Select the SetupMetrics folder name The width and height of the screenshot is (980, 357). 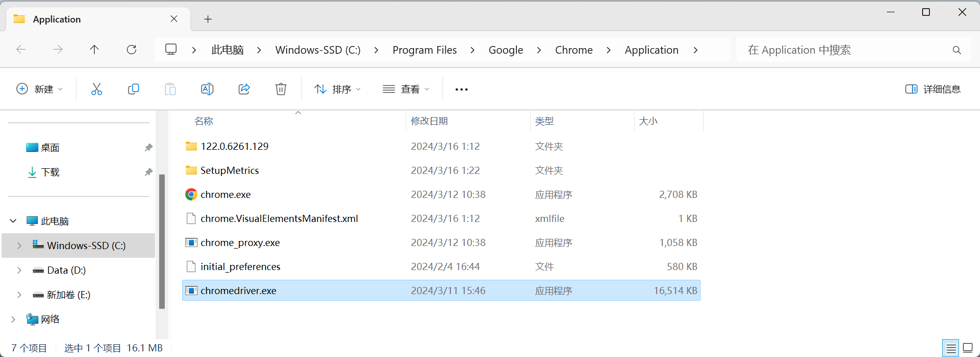[230, 170]
